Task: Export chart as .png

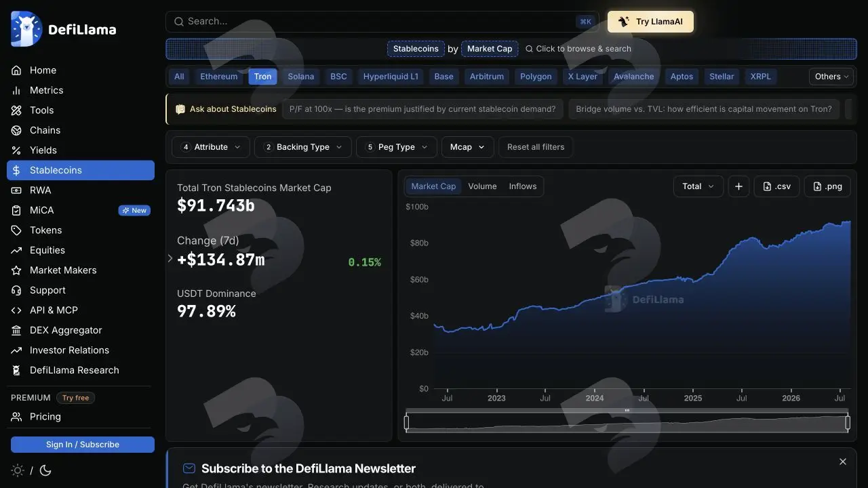Action: 827,186
